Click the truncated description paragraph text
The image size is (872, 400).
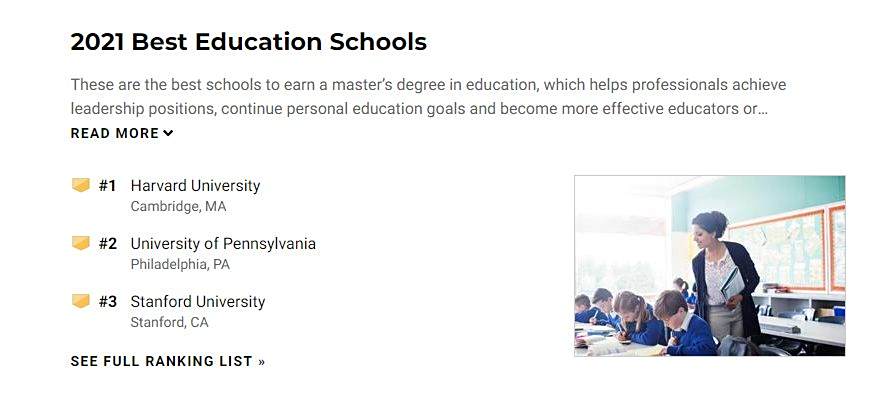tap(428, 97)
